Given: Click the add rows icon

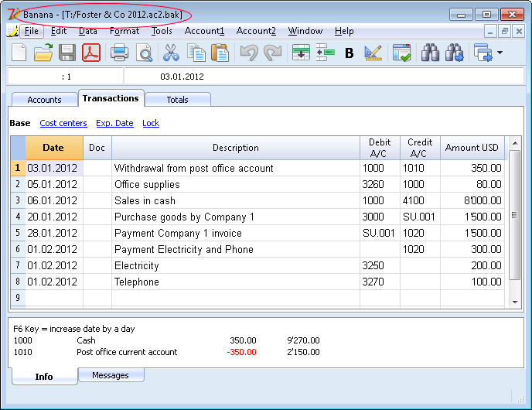Looking at the screenshot, I should tap(301, 53).
